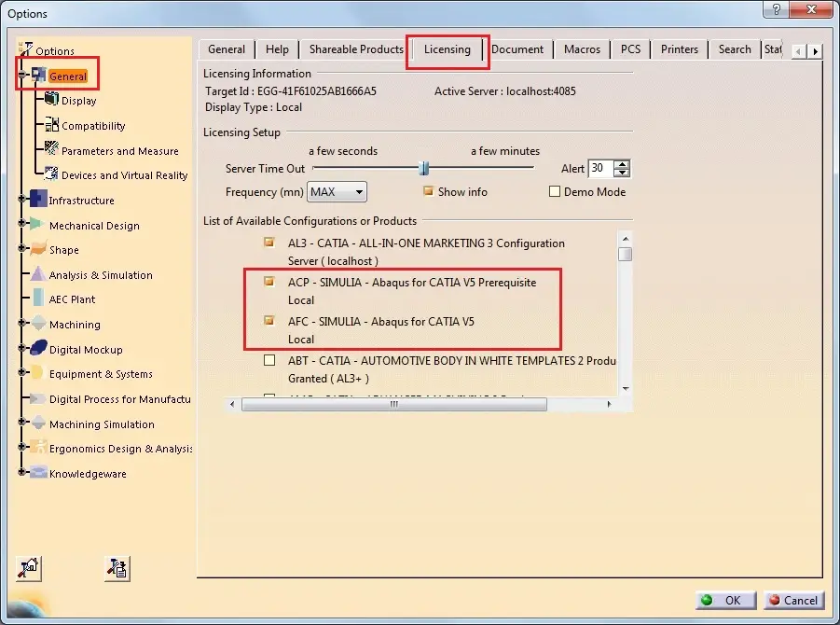Click OK to apply options

(725, 601)
